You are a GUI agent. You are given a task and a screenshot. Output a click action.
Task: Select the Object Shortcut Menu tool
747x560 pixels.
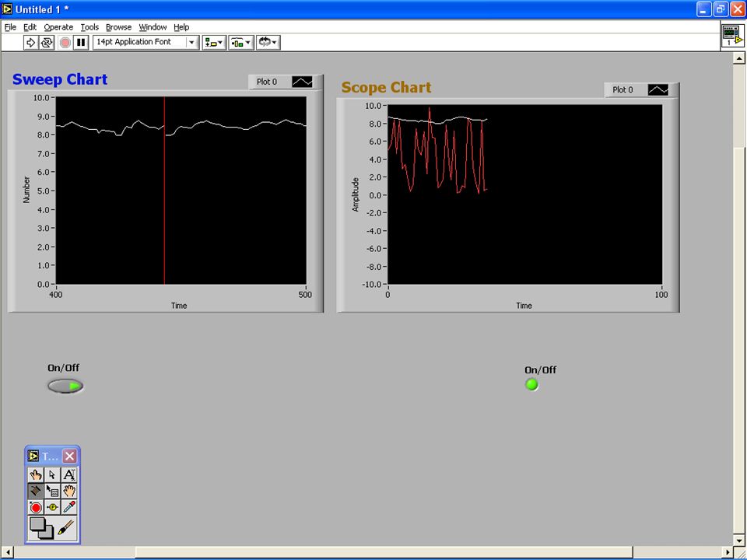tap(52, 491)
